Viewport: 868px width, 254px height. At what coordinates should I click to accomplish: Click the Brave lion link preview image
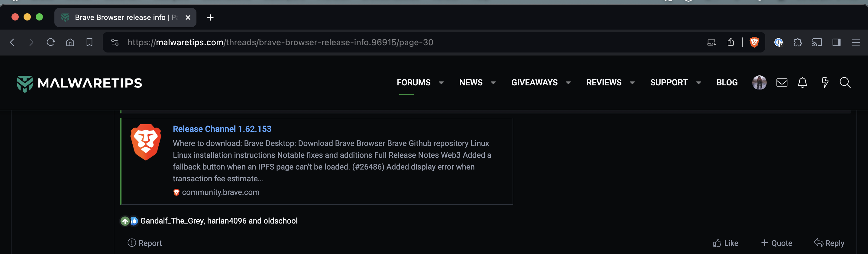(x=146, y=142)
